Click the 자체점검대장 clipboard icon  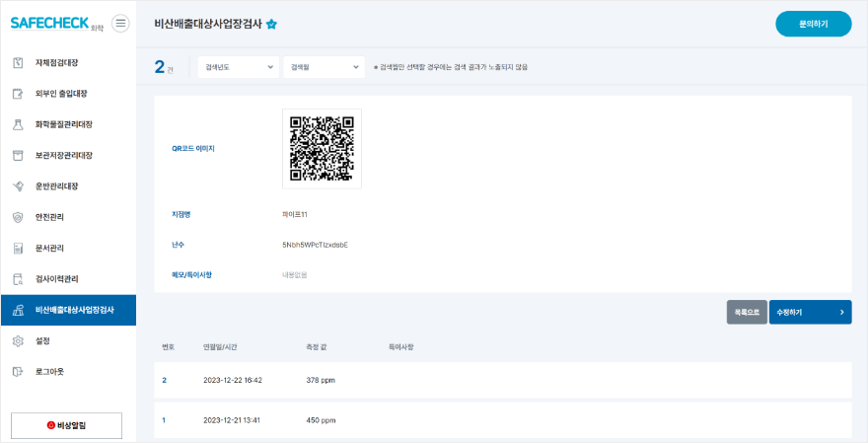point(18,62)
